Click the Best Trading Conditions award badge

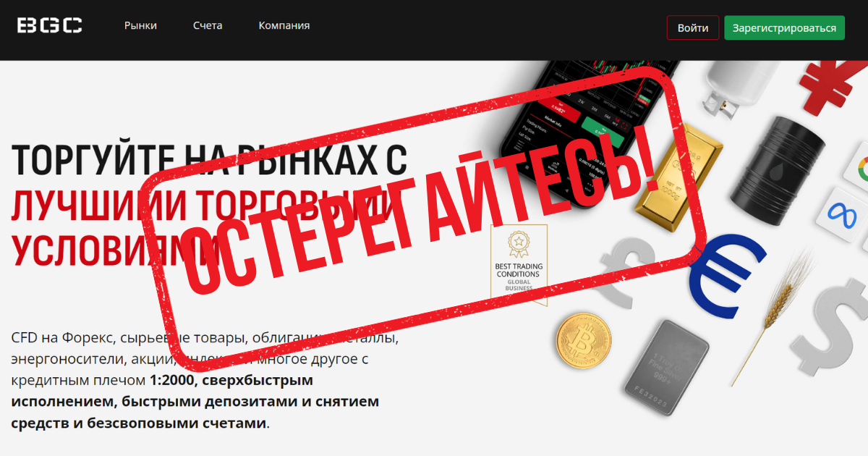point(519,263)
